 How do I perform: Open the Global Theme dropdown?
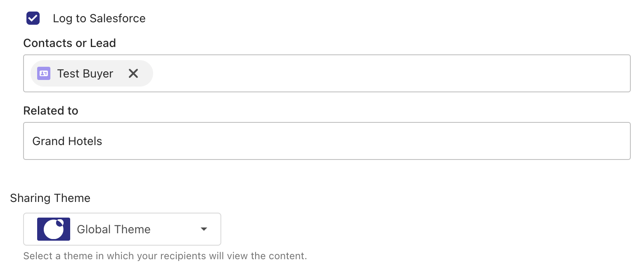(122, 229)
